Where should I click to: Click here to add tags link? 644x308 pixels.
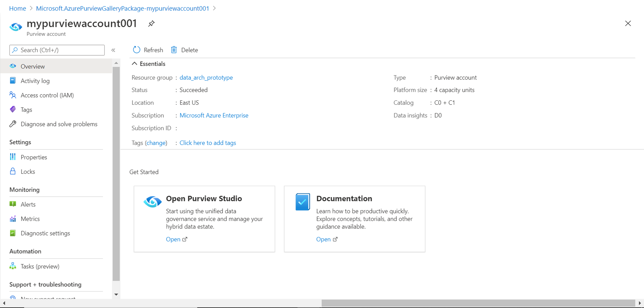(x=208, y=143)
